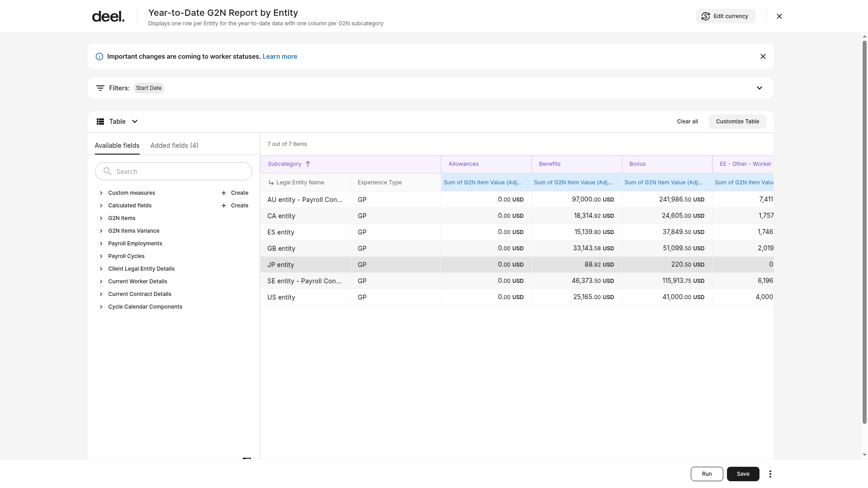Click the 18,314.92 USD Benefits cell
This screenshot has height=488, width=868.
[x=577, y=216]
